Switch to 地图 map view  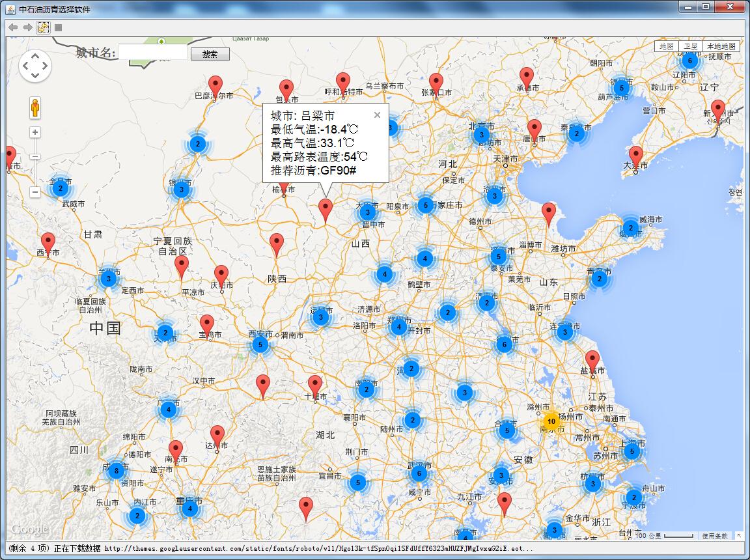pos(667,47)
